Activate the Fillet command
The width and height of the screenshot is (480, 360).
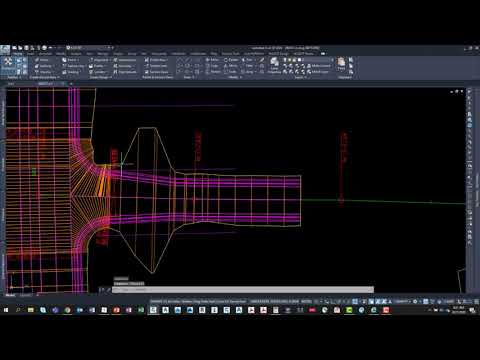click(x=249, y=66)
